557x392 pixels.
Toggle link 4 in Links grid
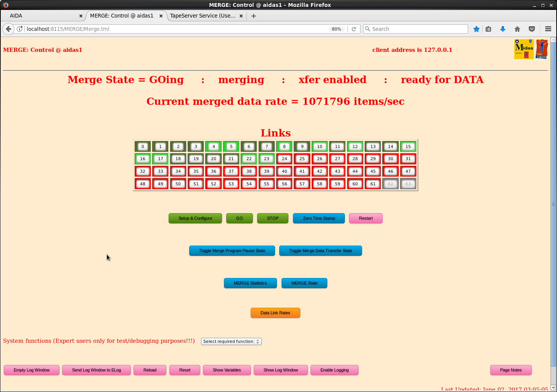pos(214,146)
